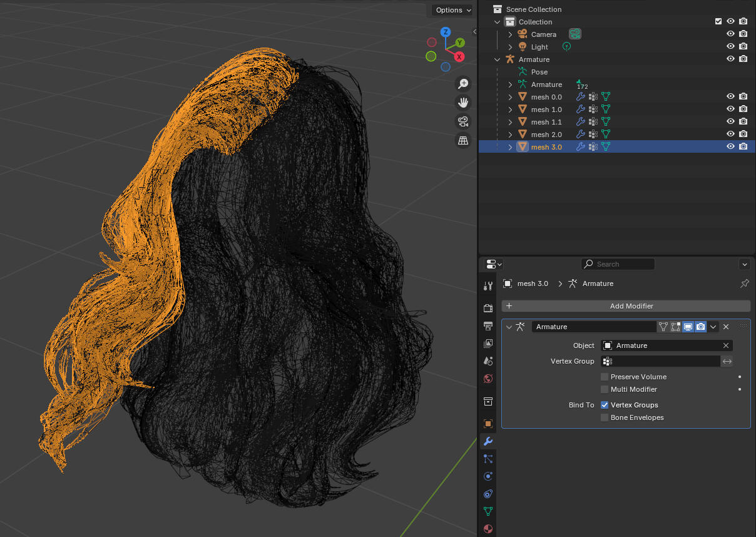Select Pose under the Armature hierarchy
This screenshot has width=756, height=537.
[x=538, y=71]
